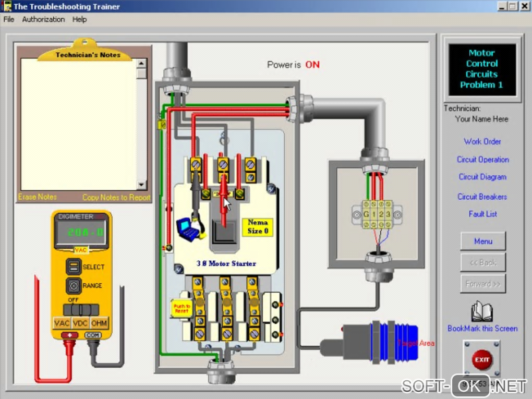The image size is (532, 399).
Task: Click terminal G on the junction box
Action: pyautogui.click(x=366, y=214)
